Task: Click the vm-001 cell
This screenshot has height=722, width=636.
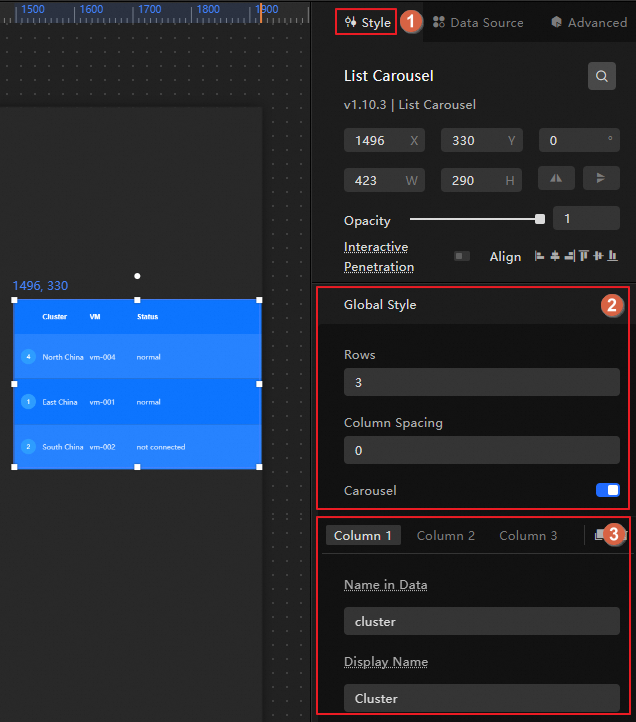Action: pos(102,402)
